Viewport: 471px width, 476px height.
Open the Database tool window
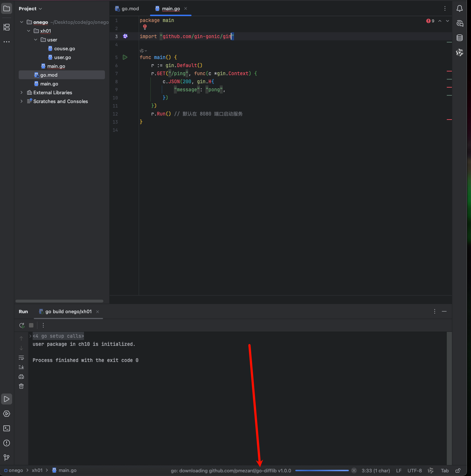coord(460,38)
